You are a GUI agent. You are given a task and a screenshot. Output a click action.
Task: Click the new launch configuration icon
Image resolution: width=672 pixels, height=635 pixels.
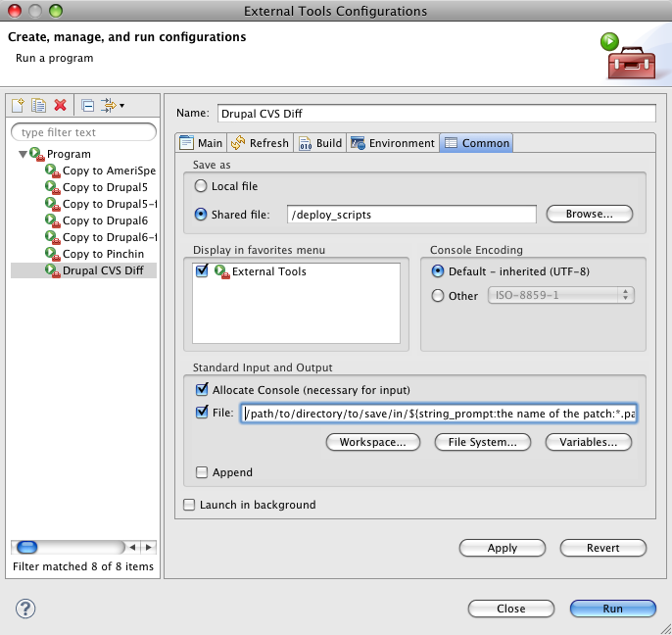(x=19, y=105)
